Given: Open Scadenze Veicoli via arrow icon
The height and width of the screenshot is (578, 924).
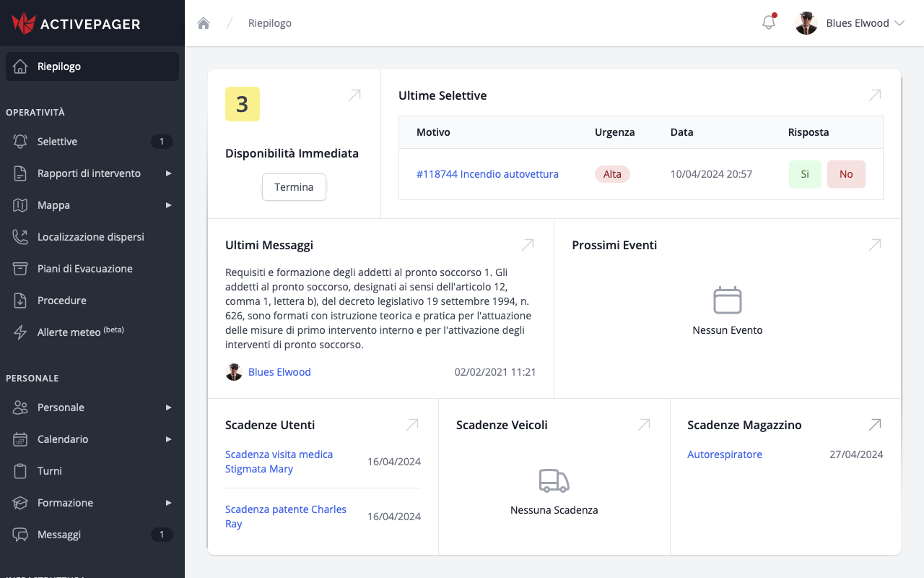Looking at the screenshot, I should [x=644, y=425].
